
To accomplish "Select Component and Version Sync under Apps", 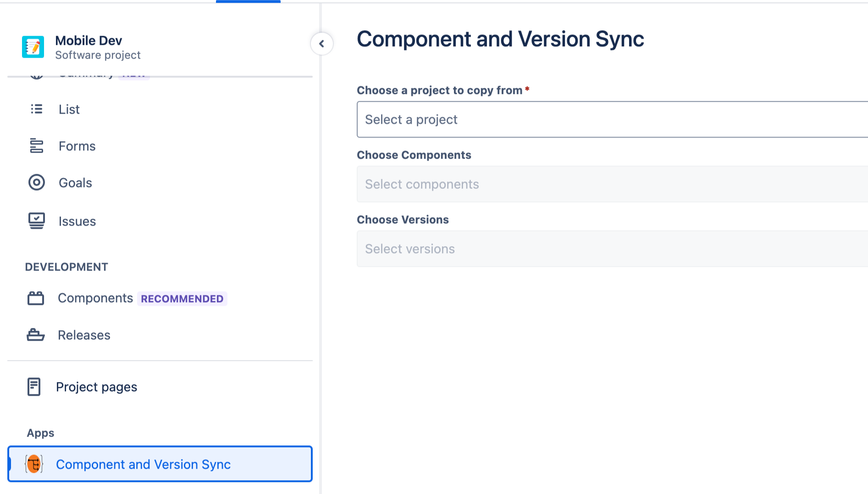I will (144, 464).
